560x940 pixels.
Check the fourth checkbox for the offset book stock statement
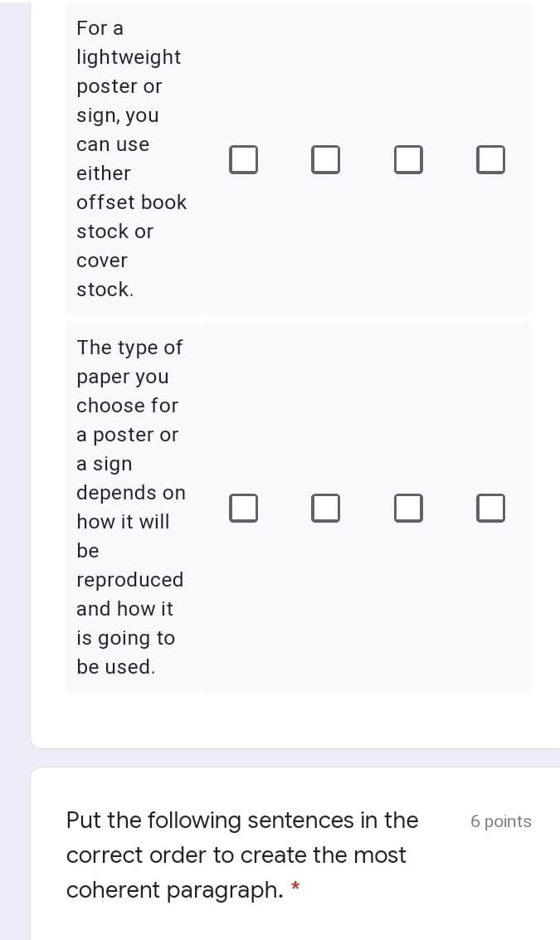[x=490, y=159]
